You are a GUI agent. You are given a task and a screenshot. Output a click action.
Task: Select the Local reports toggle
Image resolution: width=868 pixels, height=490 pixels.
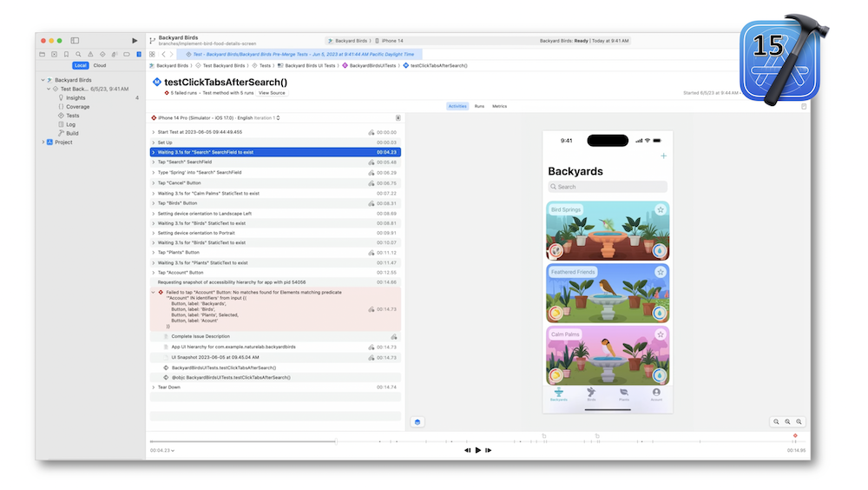tap(81, 65)
